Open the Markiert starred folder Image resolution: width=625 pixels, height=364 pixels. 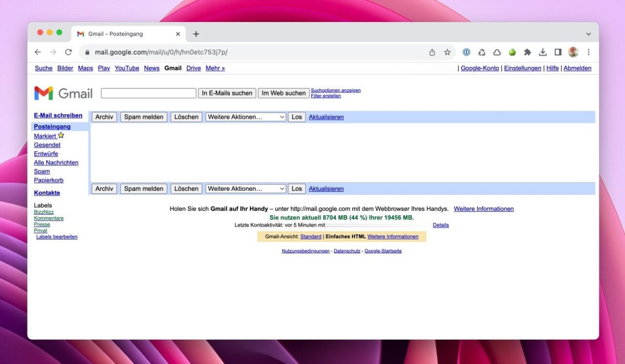tap(45, 136)
